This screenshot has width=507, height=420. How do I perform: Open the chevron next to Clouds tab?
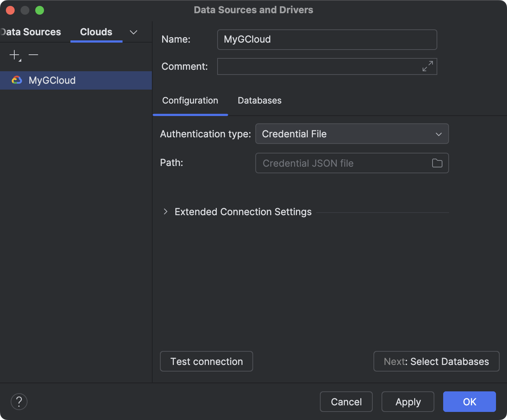133,32
